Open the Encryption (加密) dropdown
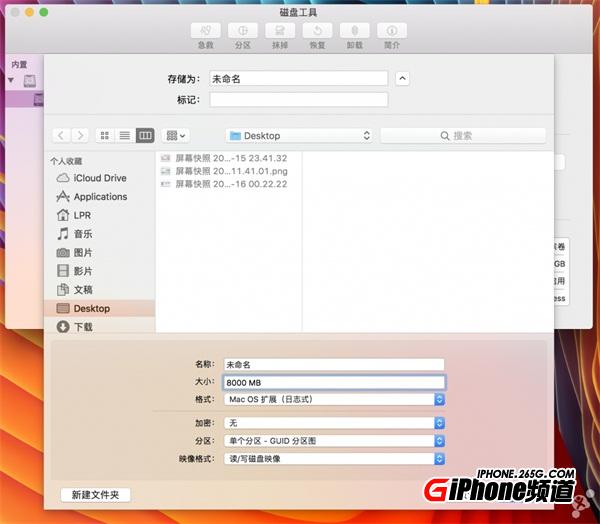This screenshot has width=600, height=524. 334,423
